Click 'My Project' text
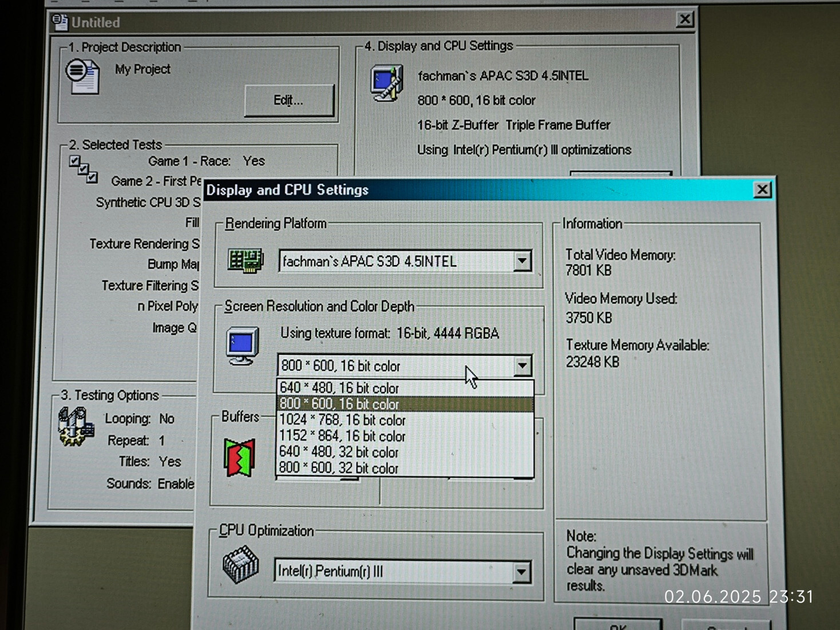The image size is (840, 630). pyautogui.click(x=142, y=69)
